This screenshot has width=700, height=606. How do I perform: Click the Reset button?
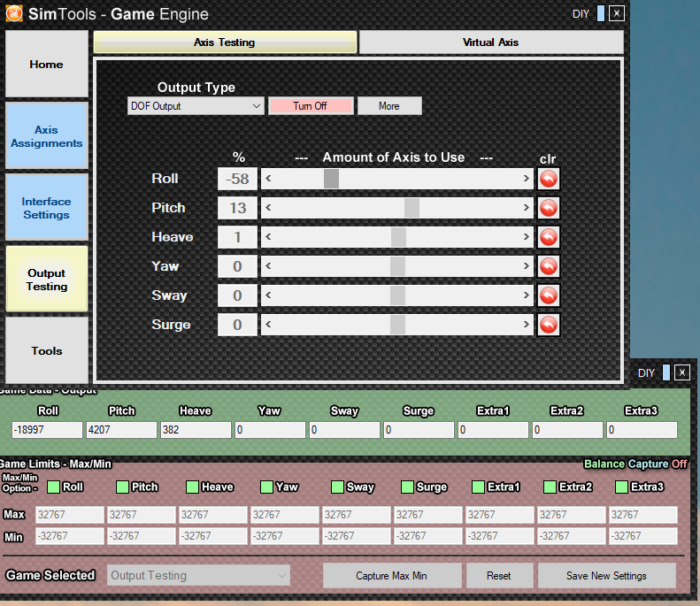click(499, 576)
